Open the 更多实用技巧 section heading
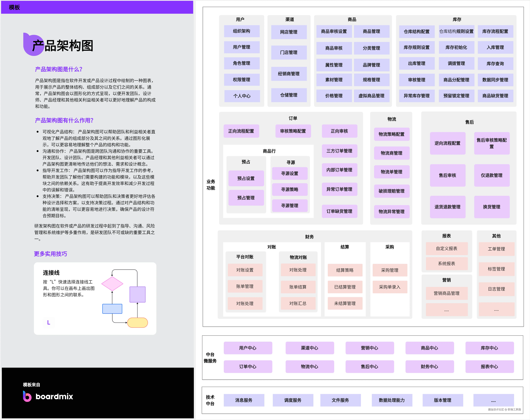The image size is (530, 420). 50,254
